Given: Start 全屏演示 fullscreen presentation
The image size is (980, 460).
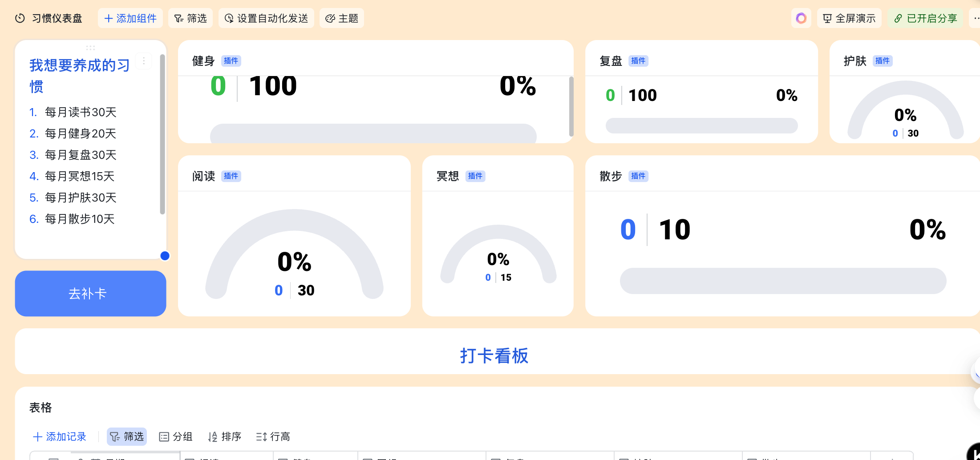Looking at the screenshot, I should point(849,18).
